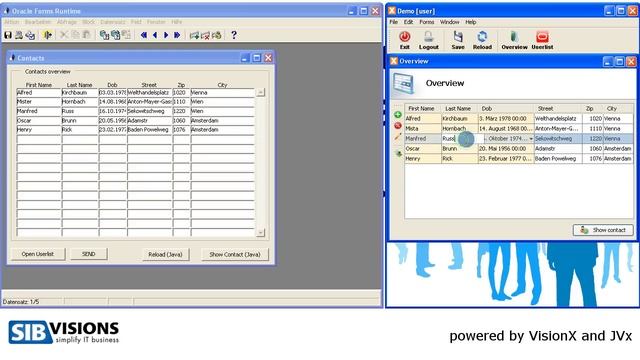The image size is (640, 360).
Task: Select the Alfred cell in Overview table
Action: pos(423,118)
